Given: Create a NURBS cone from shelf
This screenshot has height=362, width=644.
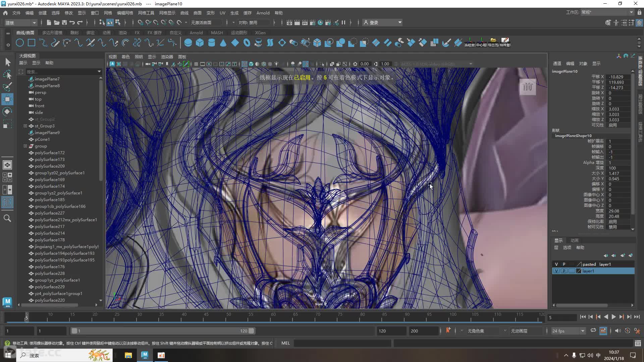Looking at the screenshot, I should pyautogui.click(x=223, y=43).
